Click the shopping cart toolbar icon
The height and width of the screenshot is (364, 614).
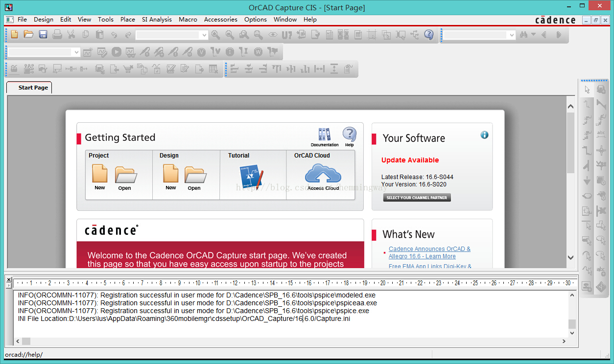tap(128, 69)
